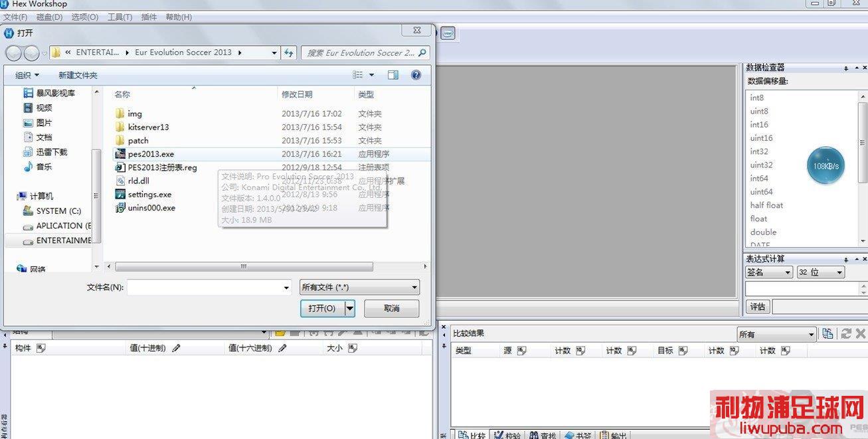Open 暴风影视库 library in sidebar
The height and width of the screenshot is (439, 868).
[x=55, y=93]
